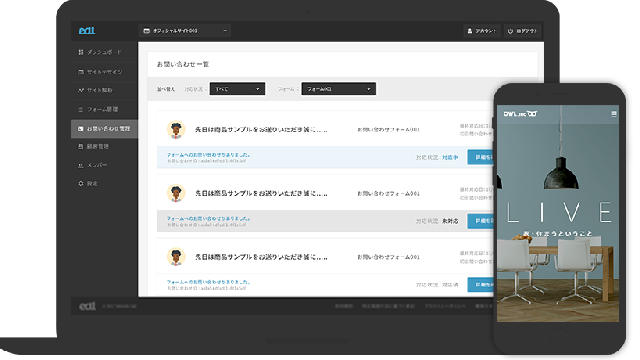
Task: Open the ダッシュボード sidebar icon
Action: tap(80, 52)
